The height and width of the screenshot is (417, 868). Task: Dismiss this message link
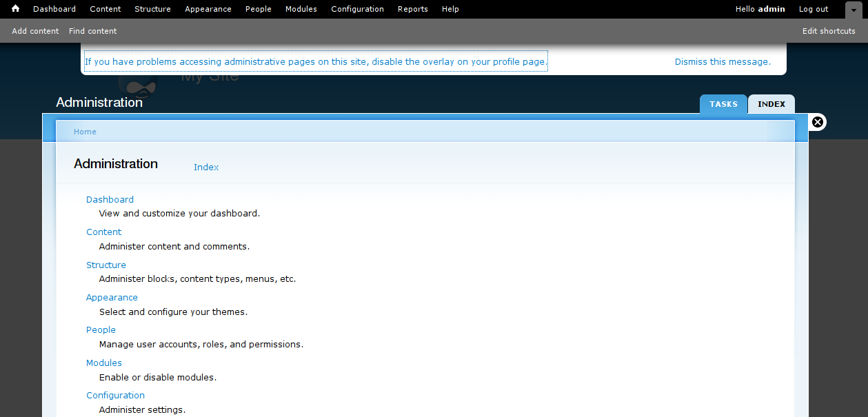[723, 61]
